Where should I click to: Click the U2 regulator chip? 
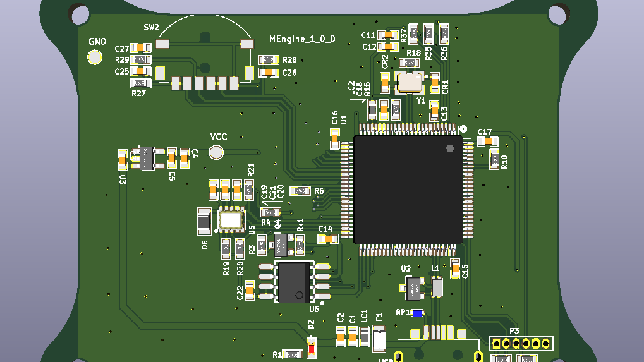(x=414, y=287)
